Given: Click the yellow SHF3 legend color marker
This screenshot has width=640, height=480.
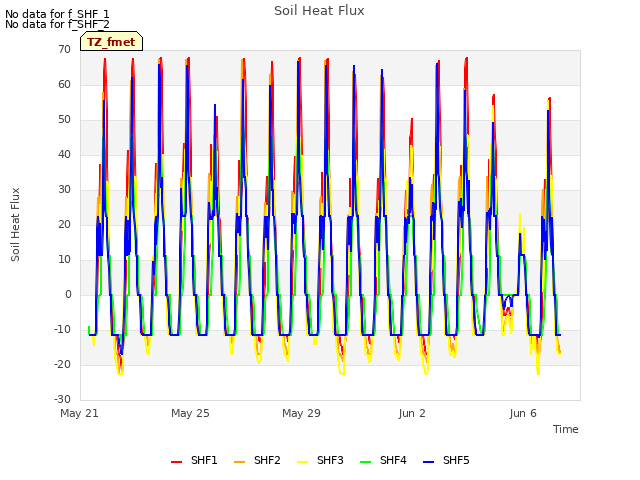Looking at the screenshot, I should click(302, 462).
